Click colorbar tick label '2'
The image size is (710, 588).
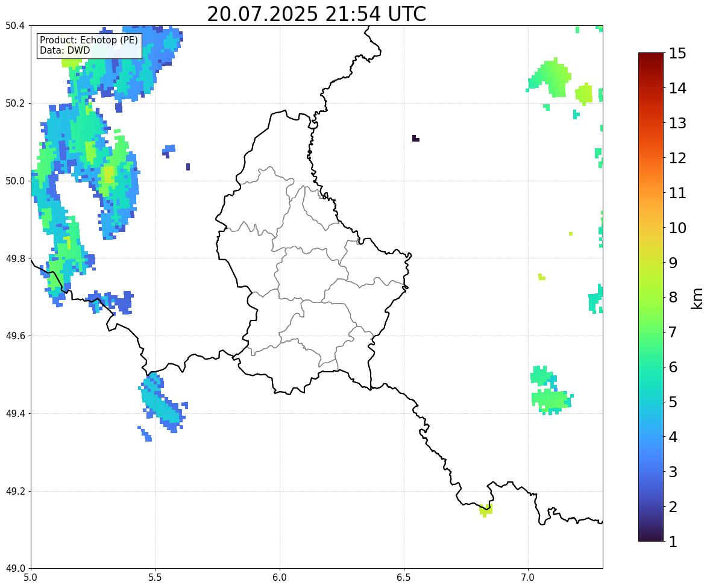pos(673,507)
